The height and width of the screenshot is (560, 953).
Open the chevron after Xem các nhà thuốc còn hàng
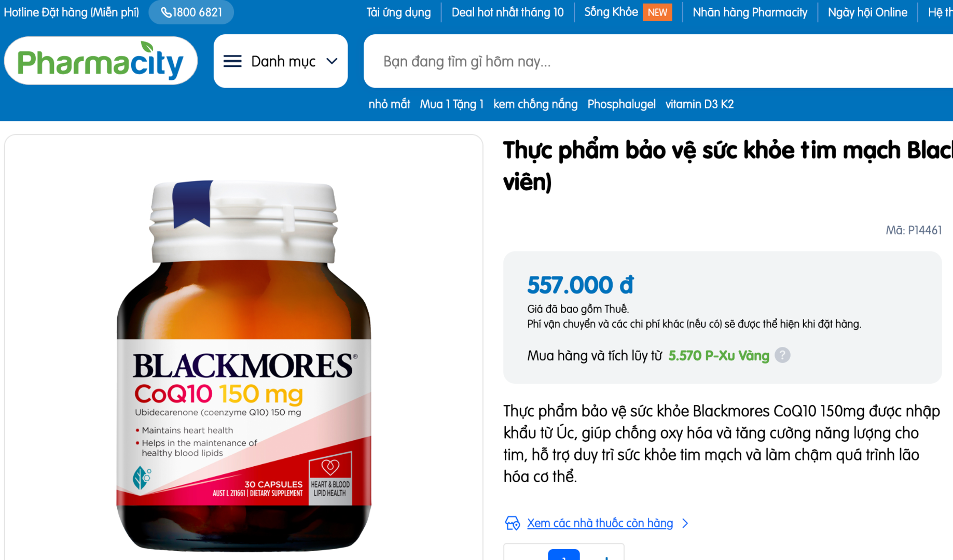685,523
